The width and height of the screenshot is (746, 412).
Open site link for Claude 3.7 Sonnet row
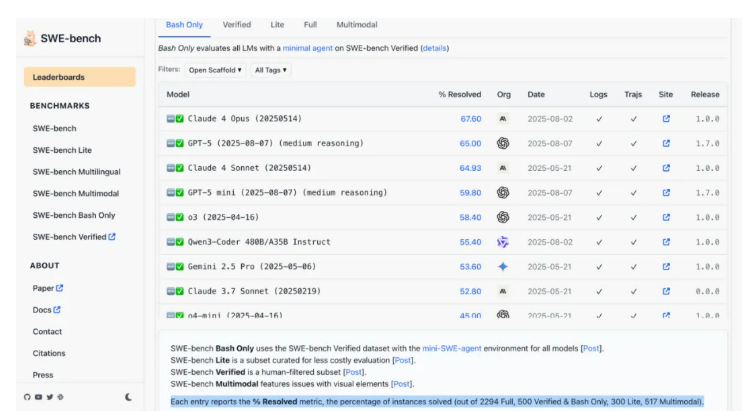[x=666, y=291]
